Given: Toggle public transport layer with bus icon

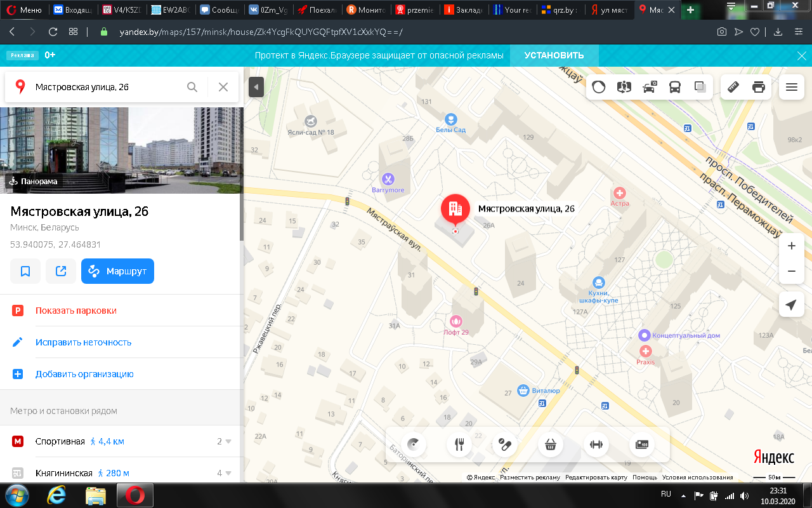Looking at the screenshot, I should click(x=674, y=87).
